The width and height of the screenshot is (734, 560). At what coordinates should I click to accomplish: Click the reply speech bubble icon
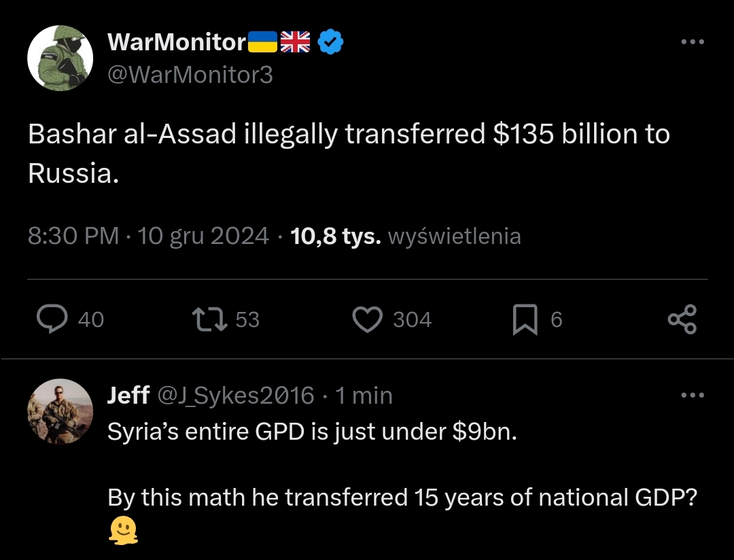(52, 319)
